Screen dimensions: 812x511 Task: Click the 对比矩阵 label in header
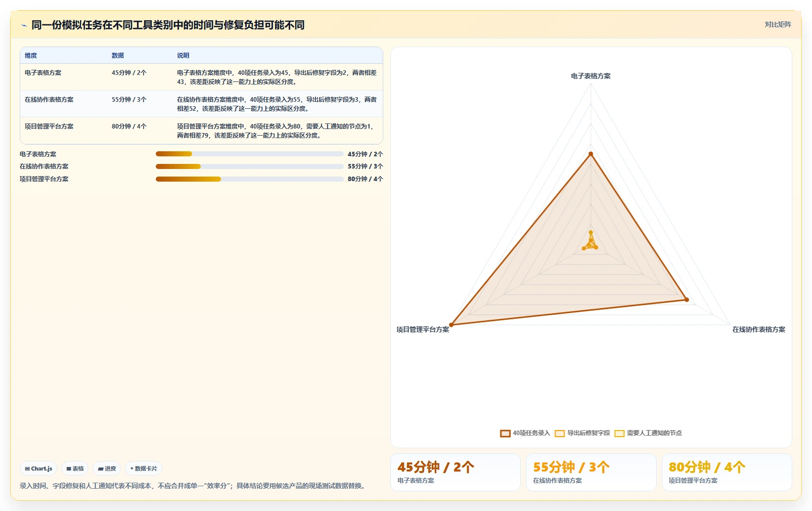coord(778,24)
